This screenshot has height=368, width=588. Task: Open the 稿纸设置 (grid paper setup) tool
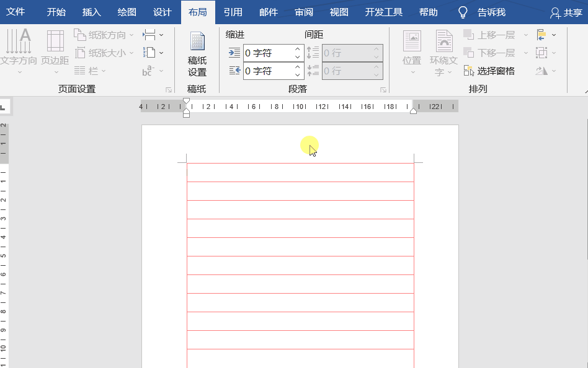click(197, 53)
